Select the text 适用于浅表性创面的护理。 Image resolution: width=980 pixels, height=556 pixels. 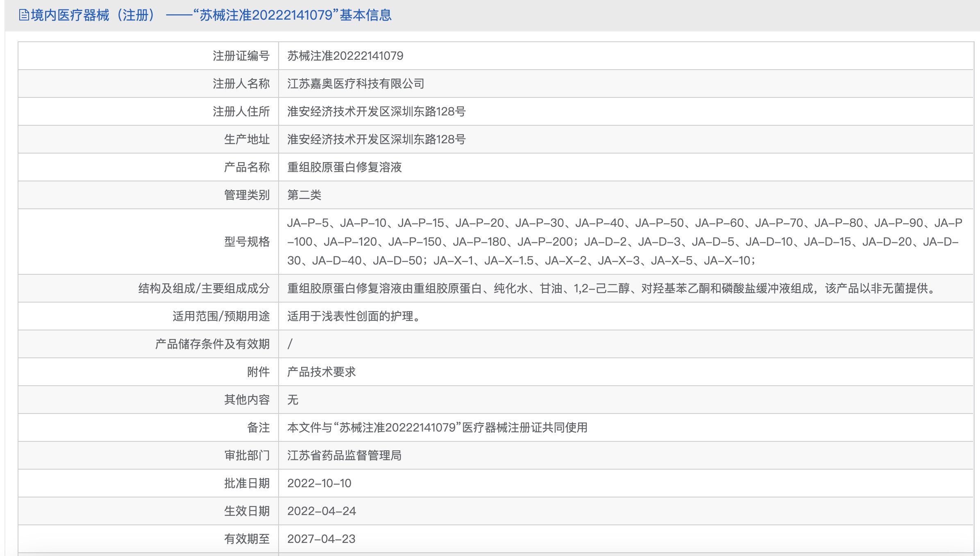tap(355, 316)
